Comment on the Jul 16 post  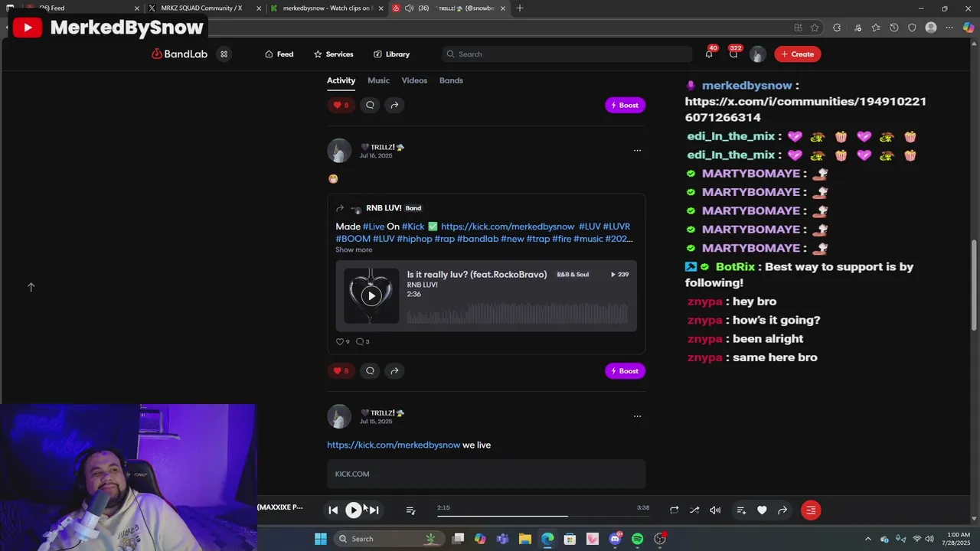tap(370, 371)
